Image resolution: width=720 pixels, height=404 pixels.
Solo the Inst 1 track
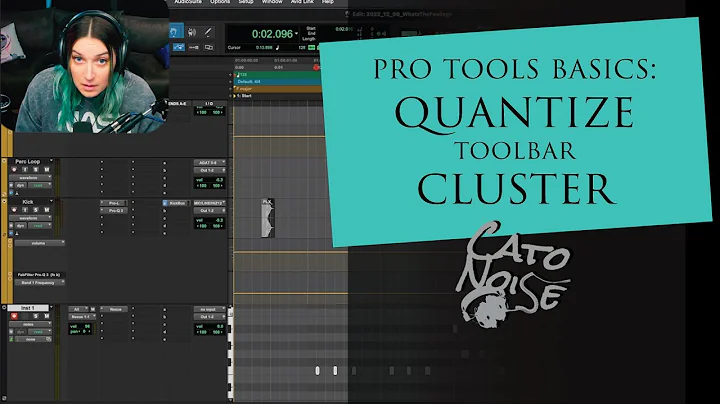tap(36, 316)
